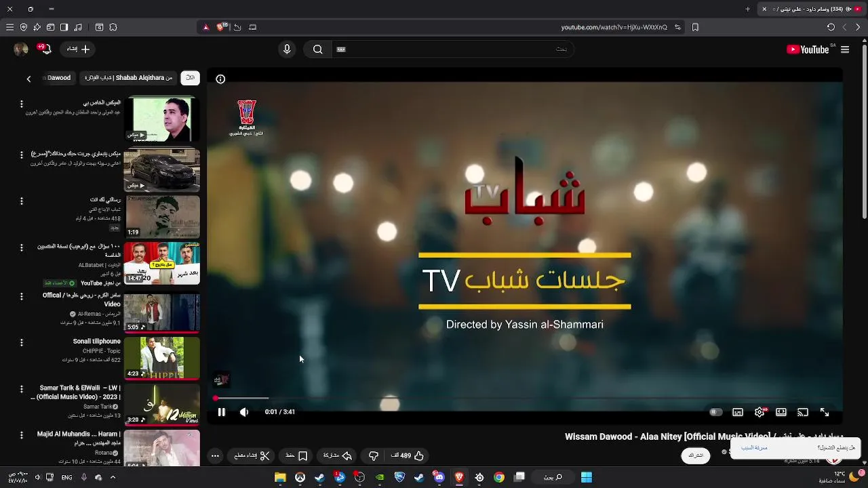
Task: Click the white subscribe button
Action: pyautogui.click(x=696, y=455)
